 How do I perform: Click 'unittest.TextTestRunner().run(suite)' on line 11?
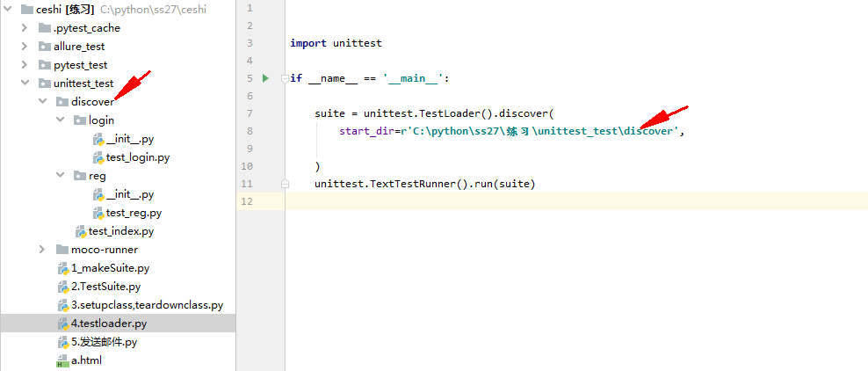[x=424, y=184]
